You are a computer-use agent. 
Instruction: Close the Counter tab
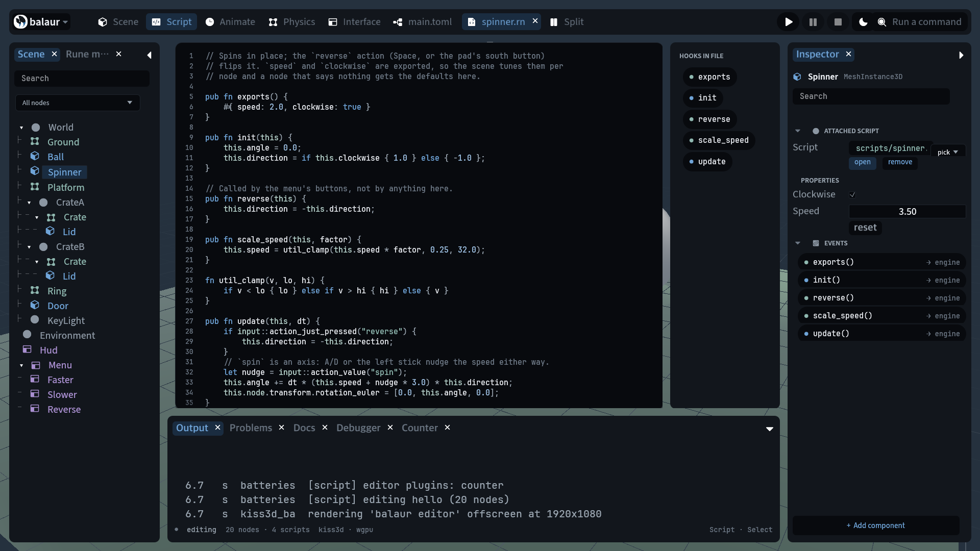coord(448,428)
